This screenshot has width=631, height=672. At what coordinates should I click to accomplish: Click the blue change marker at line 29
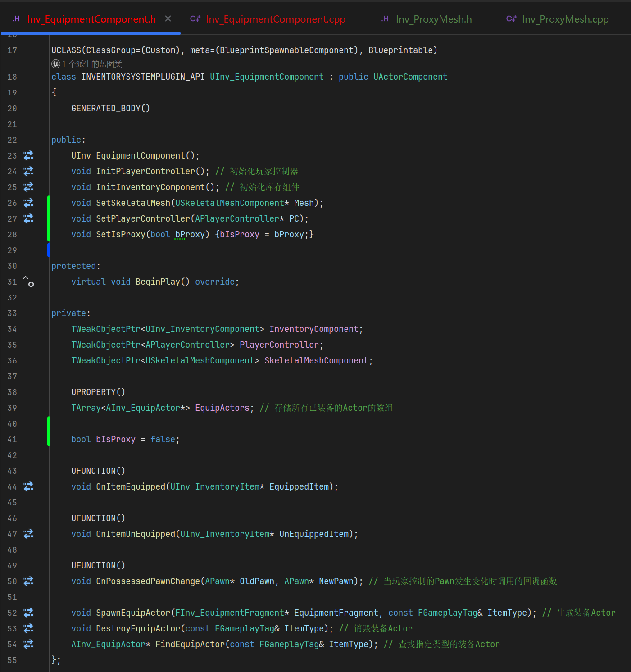pos(49,250)
